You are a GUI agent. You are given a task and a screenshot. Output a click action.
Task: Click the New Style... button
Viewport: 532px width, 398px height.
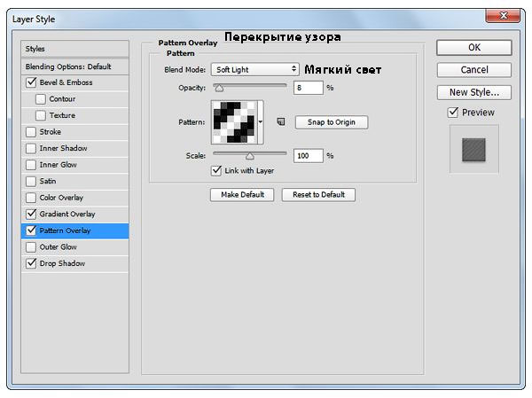pos(474,92)
